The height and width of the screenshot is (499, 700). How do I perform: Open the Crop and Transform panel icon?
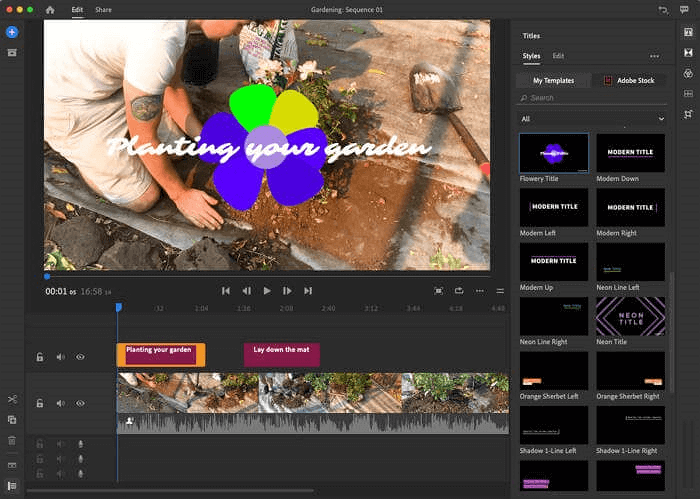(688, 114)
